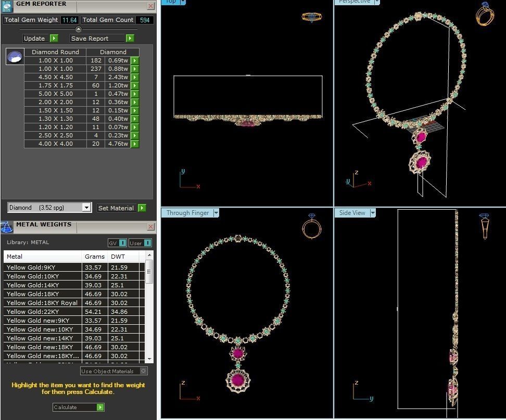The width and height of the screenshot is (506, 420).
Task: Select the Yellow Gold:18KY Royal row
Action: coord(74,303)
